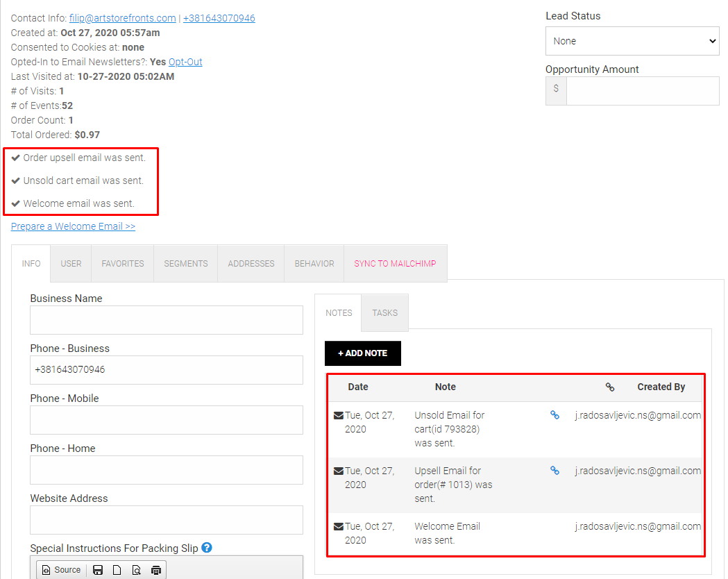728x579 pixels.
Task: Switch to the USER tab
Action: (71, 263)
